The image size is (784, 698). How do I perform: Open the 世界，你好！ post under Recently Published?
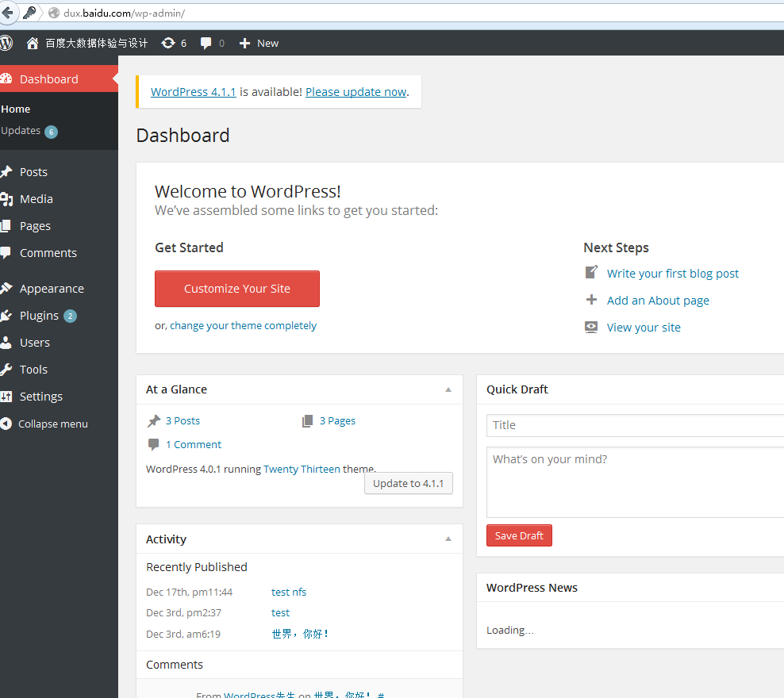299,634
